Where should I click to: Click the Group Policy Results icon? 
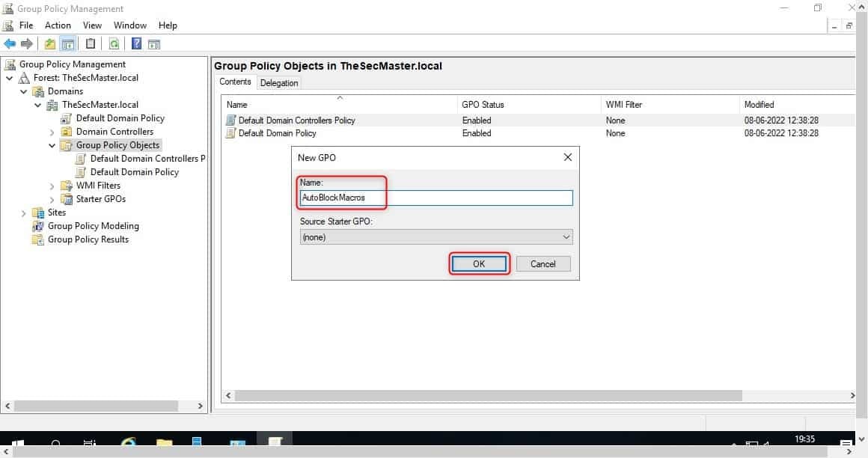coord(38,239)
